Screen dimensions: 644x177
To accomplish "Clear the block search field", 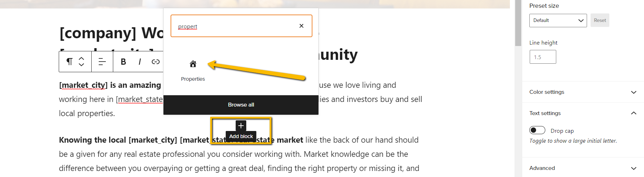I will coord(301,26).
